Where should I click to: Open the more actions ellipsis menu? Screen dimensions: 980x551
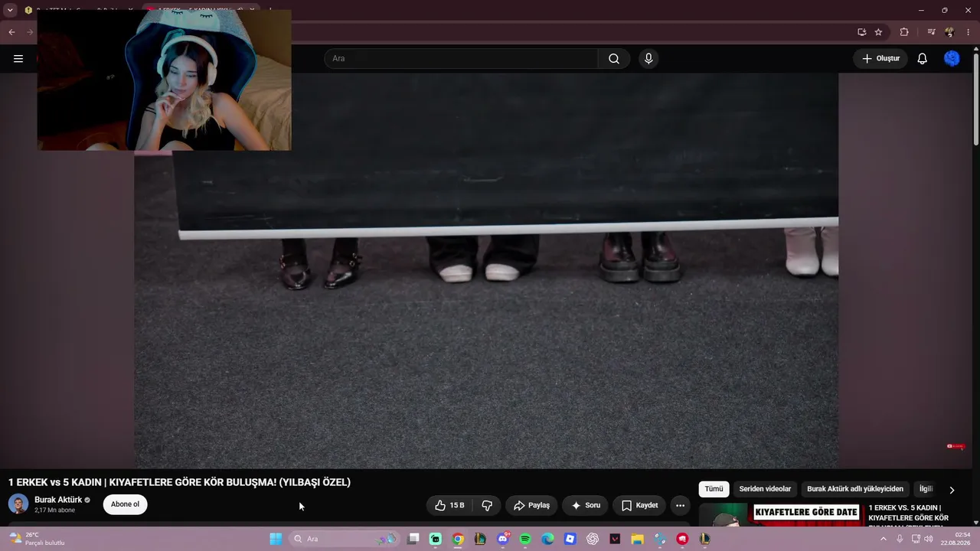680,505
